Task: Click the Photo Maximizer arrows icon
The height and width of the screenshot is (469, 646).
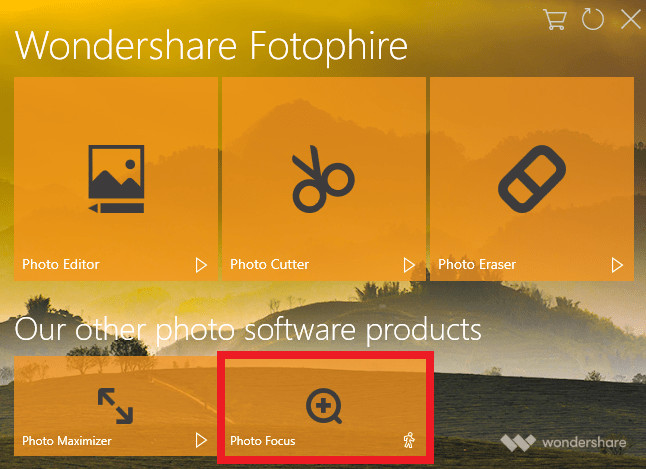Action: point(115,406)
